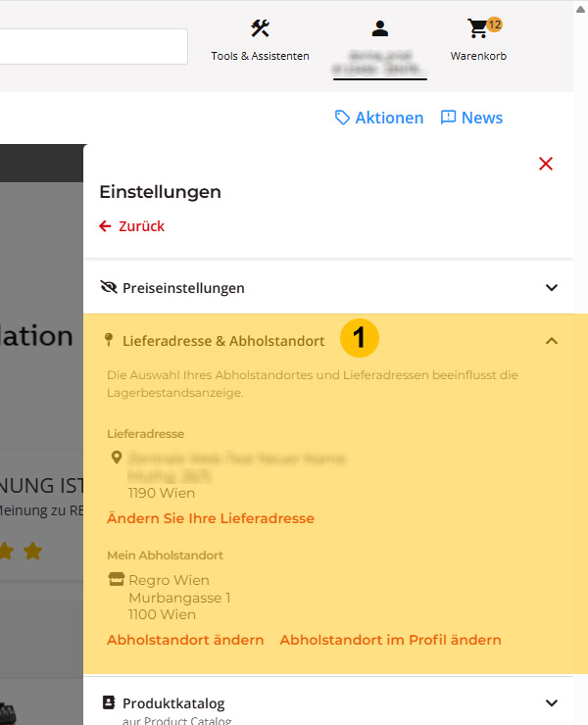Expand the Produktkatalog section chevron
The height and width of the screenshot is (725, 588).
click(552, 702)
